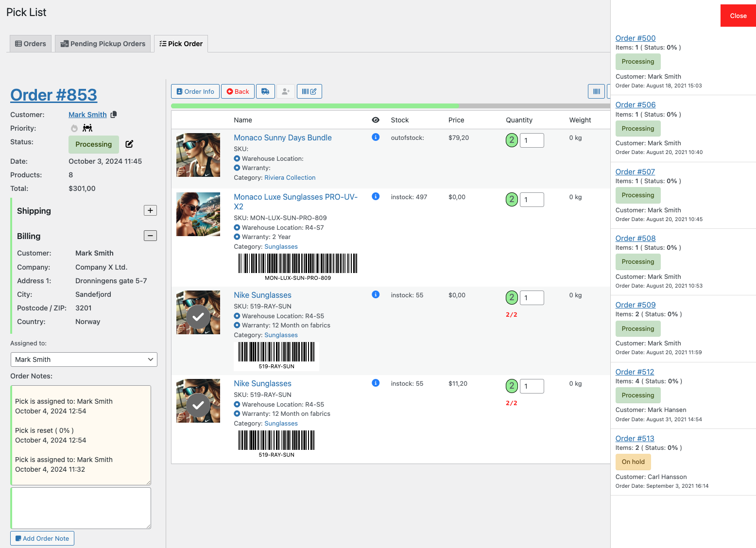
Task: Click the green checkmark on Nike Sunglasses thumbnail
Action: [198, 318]
